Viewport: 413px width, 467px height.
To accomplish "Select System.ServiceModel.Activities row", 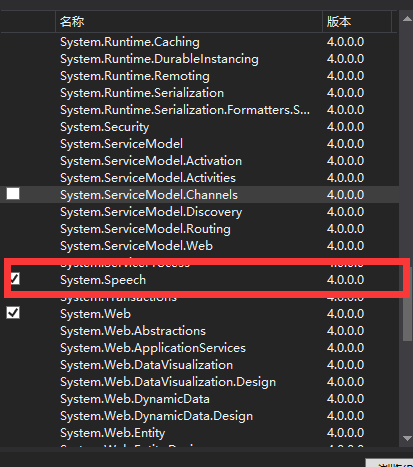I will pos(199,178).
